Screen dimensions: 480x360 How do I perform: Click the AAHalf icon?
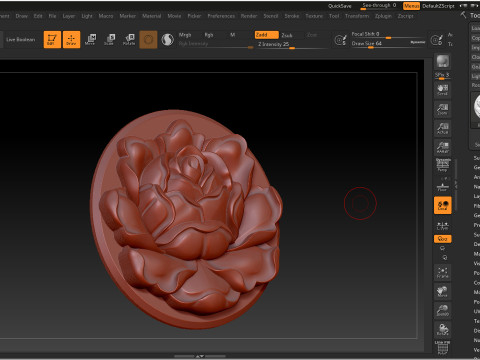(x=443, y=147)
